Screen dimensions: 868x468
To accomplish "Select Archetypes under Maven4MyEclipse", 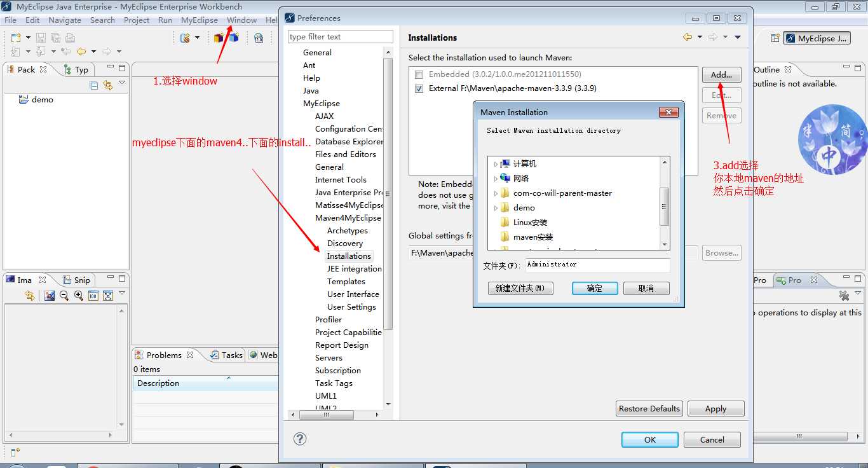I will 348,230.
